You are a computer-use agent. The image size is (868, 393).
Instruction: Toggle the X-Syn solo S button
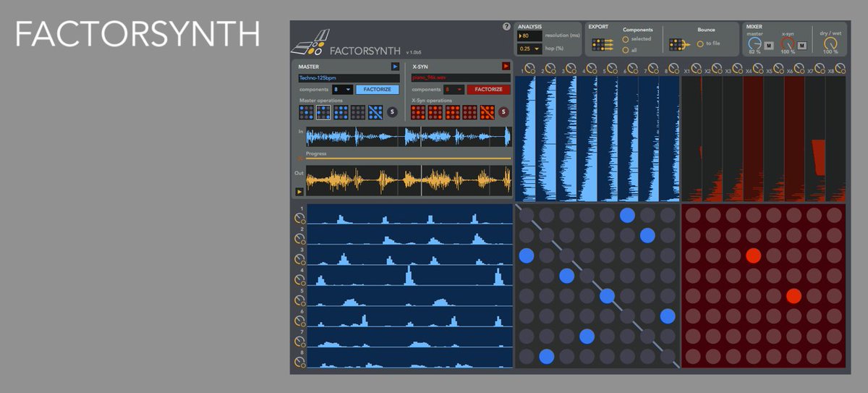tap(503, 112)
